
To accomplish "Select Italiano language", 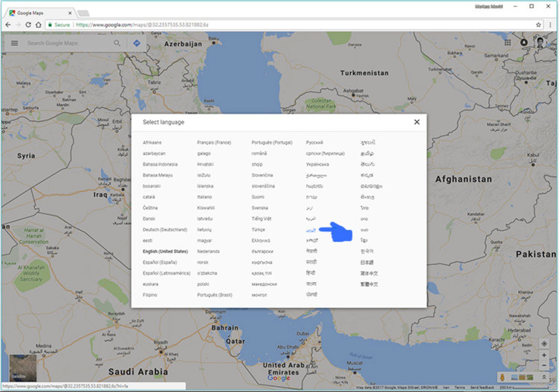I will pos(204,197).
